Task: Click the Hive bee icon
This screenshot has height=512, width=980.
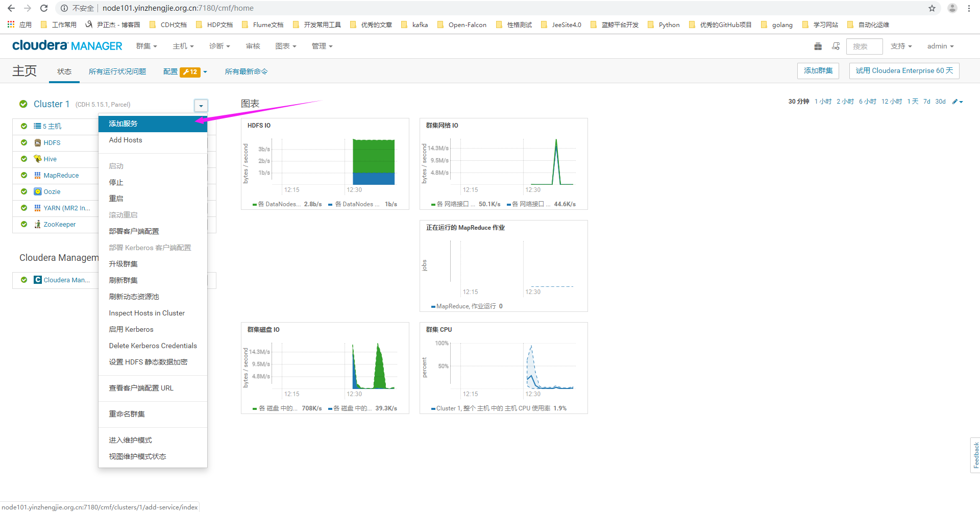Action: tap(38, 159)
